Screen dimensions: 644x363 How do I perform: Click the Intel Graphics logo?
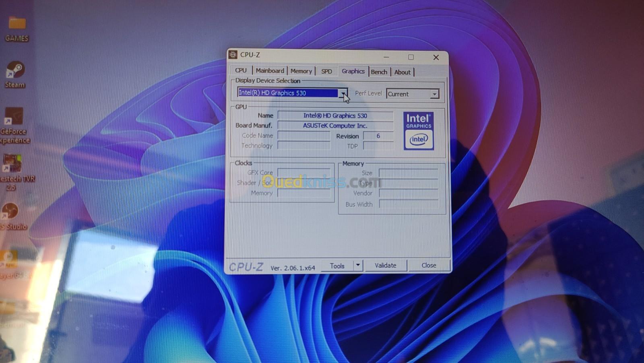(x=419, y=131)
